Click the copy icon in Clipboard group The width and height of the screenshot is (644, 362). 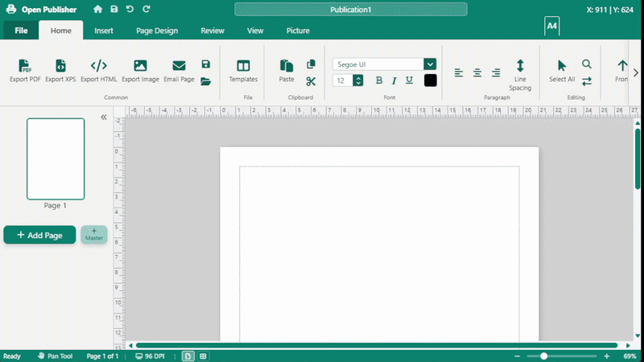[311, 64]
